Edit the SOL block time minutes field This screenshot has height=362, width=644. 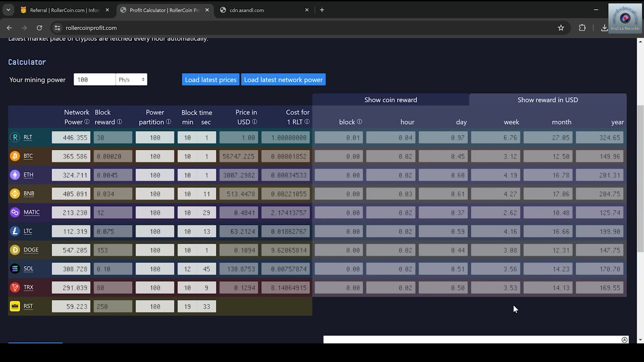point(187,269)
